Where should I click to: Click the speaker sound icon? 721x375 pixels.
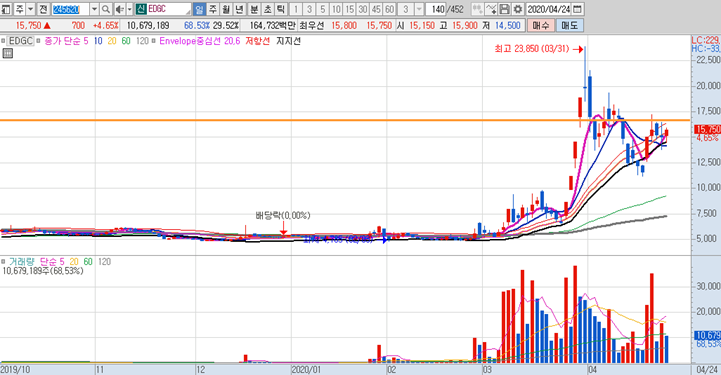pyautogui.click(x=120, y=9)
